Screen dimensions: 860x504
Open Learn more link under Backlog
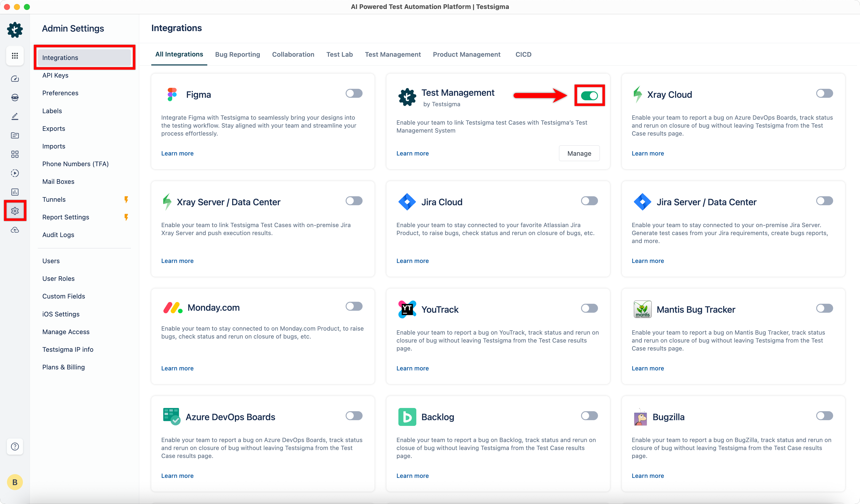click(x=412, y=476)
